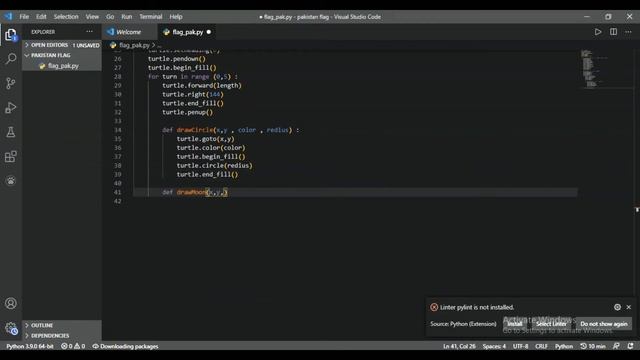Screen dimensions: 640x360
Task: Open the File menu
Action: [24, 17]
